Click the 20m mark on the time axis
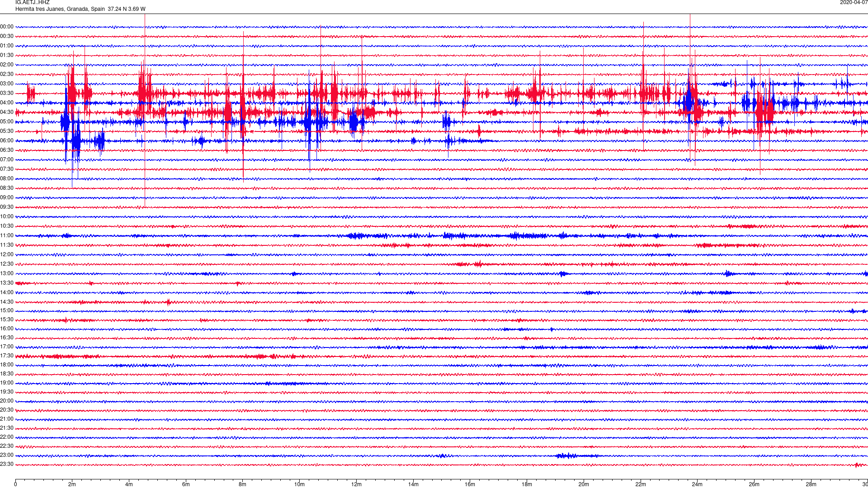This screenshot has height=488, width=868. coord(584,484)
